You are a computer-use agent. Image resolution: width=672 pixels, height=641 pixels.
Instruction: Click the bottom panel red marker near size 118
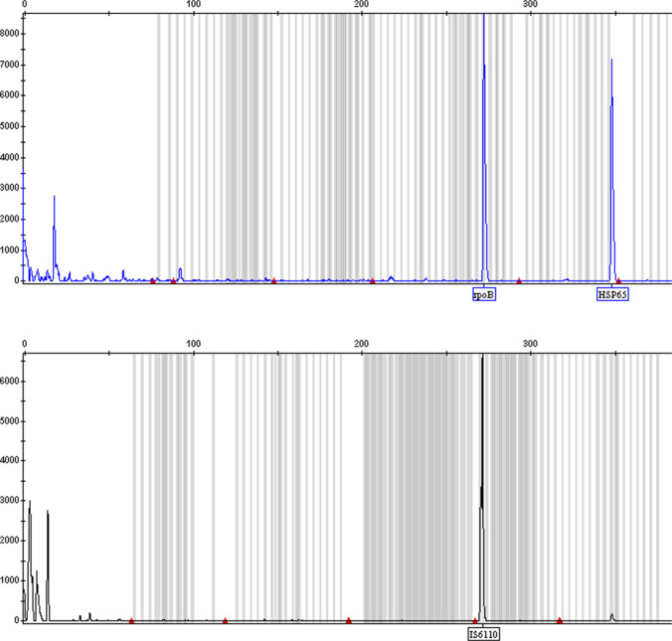(x=225, y=620)
